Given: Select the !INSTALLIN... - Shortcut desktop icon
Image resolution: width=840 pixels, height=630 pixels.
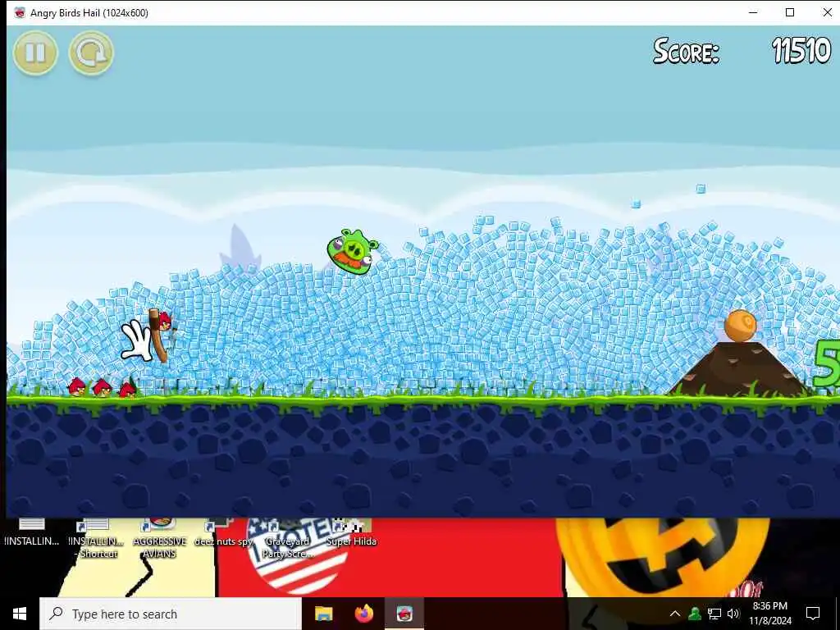Looking at the screenshot, I should coord(97,538).
